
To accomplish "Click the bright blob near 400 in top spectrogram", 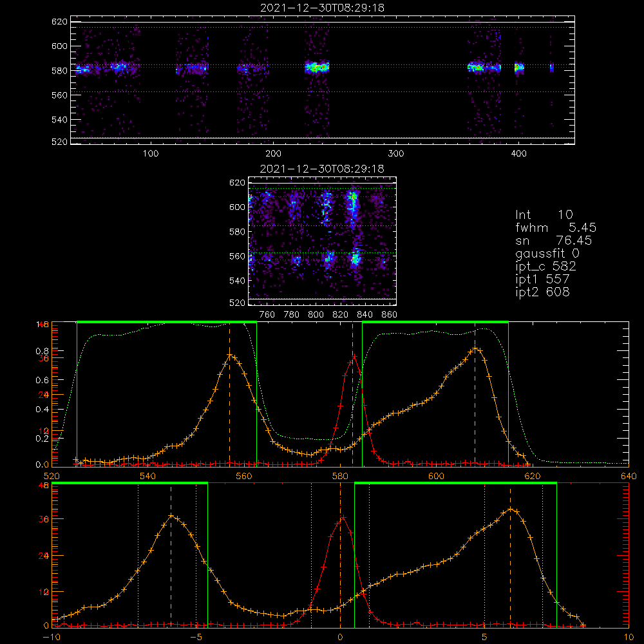I will [x=519, y=67].
